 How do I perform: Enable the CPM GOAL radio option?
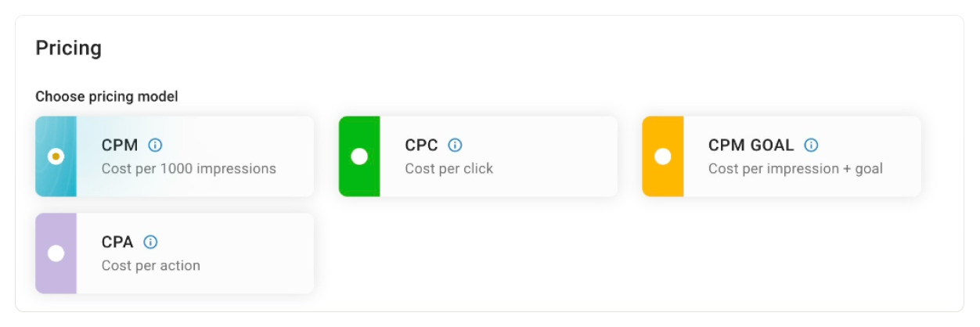tap(663, 156)
